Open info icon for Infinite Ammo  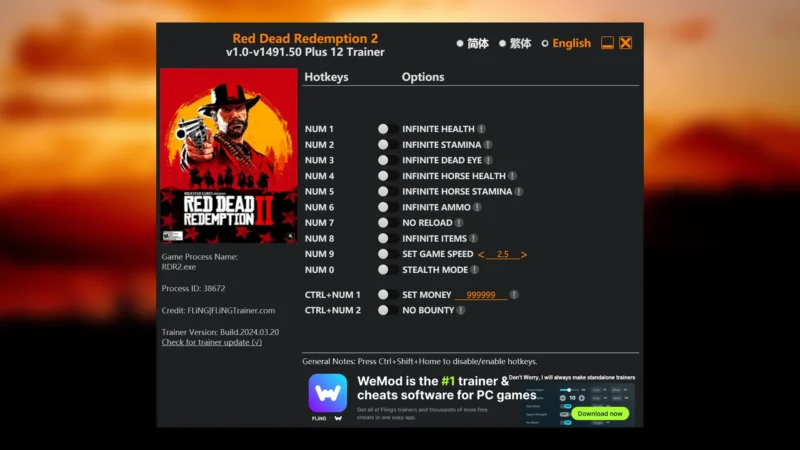tap(477, 207)
